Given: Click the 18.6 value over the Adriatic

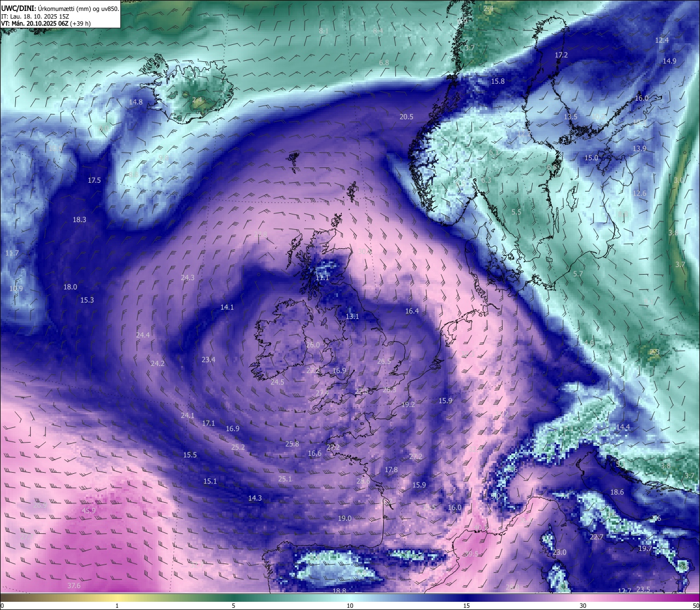Looking at the screenshot, I should click(x=617, y=492).
